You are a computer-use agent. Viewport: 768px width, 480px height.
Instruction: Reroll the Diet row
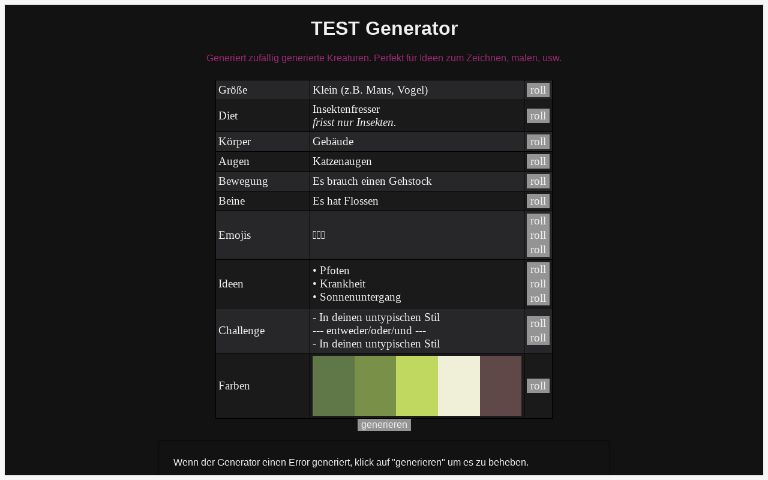[x=538, y=116]
